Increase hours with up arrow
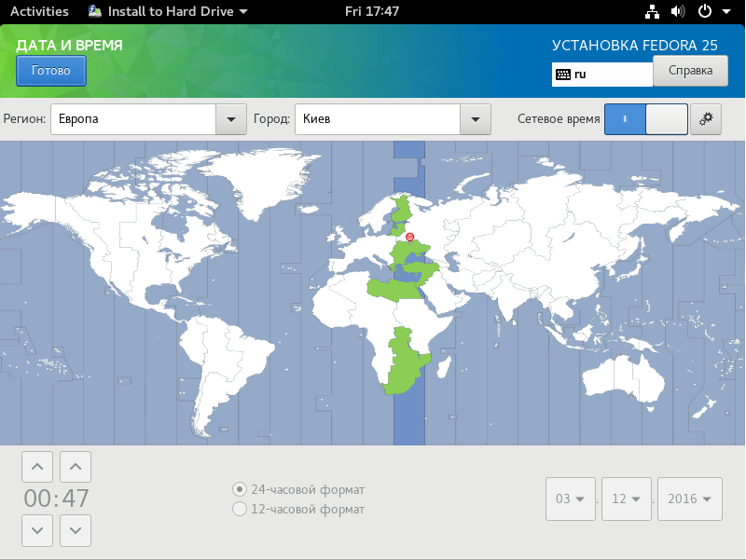The height and width of the screenshot is (560, 746). [x=37, y=467]
